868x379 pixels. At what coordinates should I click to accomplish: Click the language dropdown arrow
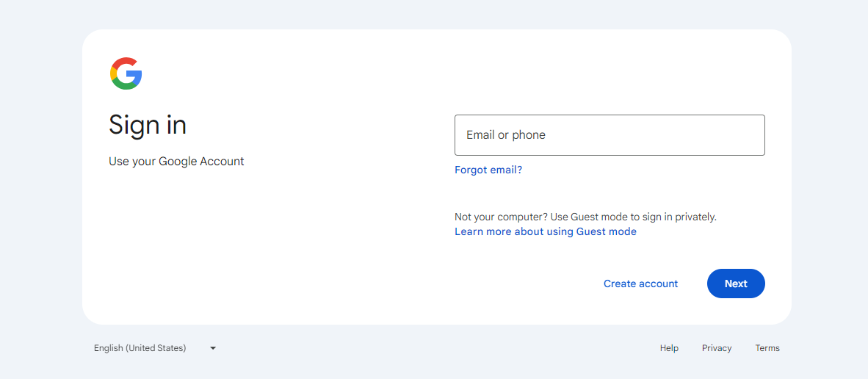[213, 348]
